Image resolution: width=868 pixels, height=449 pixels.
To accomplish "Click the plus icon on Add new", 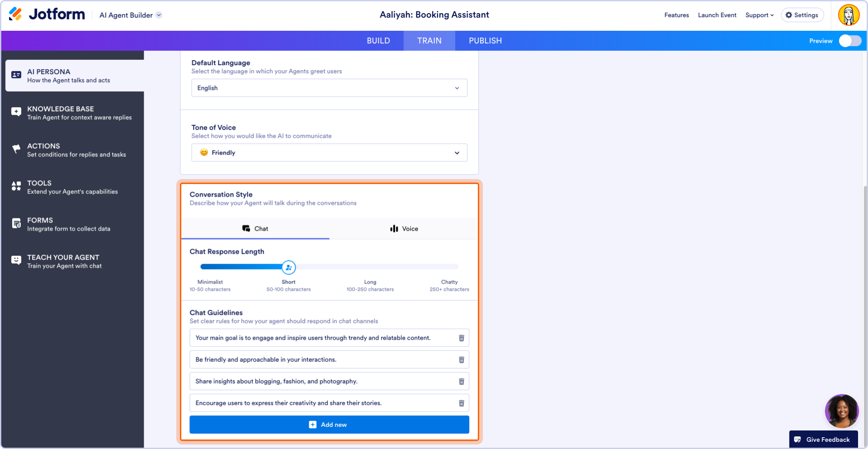I will [x=313, y=425].
